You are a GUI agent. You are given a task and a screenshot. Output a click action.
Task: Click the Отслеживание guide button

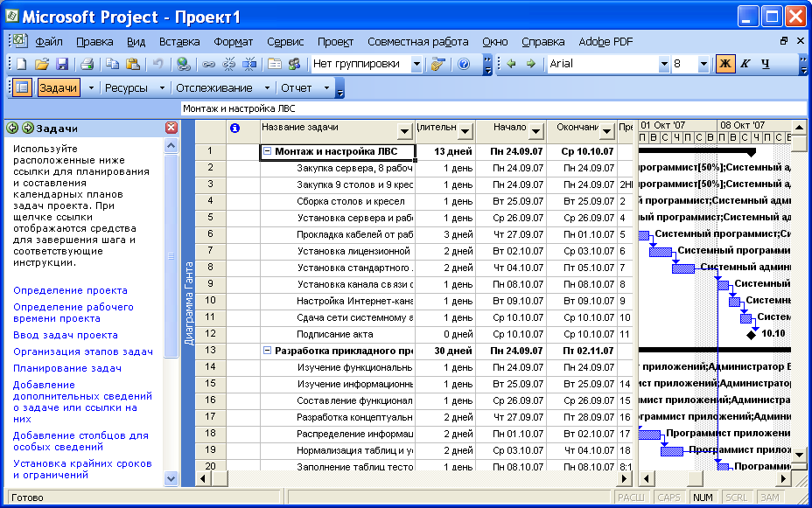(x=213, y=88)
